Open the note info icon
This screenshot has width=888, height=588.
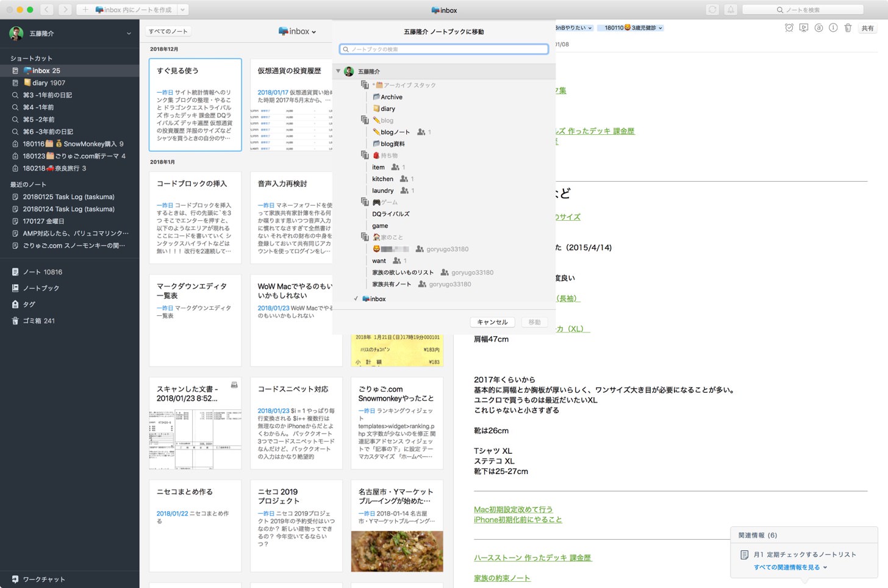click(833, 28)
